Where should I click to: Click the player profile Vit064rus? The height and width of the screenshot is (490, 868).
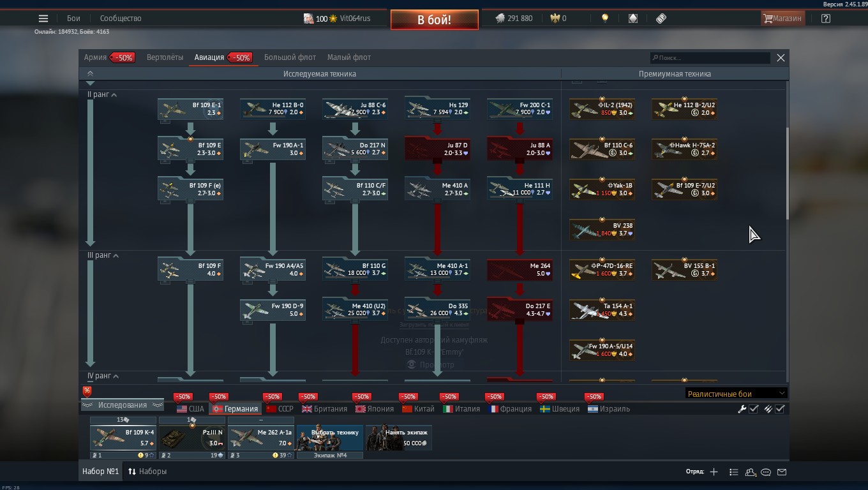pos(355,19)
